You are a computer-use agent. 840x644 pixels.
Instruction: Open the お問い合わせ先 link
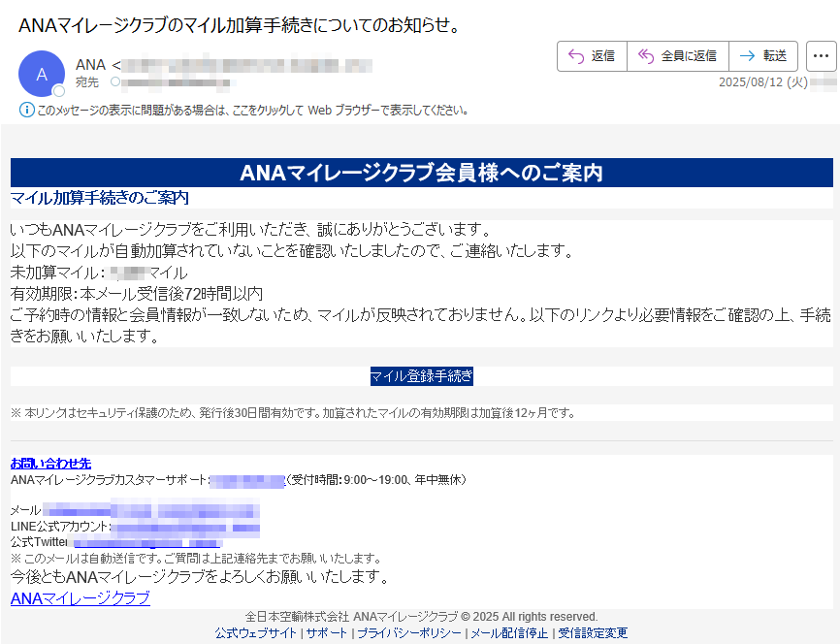(x=50, y=464)
